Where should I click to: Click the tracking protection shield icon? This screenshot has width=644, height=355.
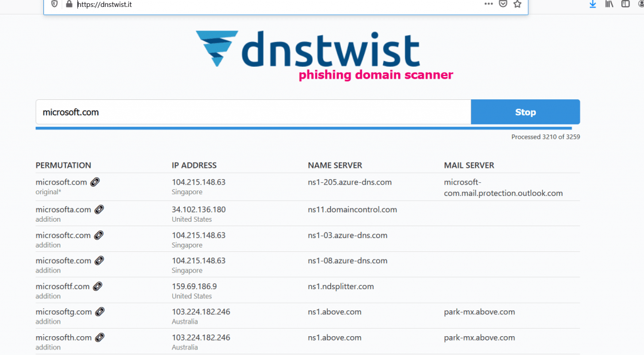[x=54, y=4]
